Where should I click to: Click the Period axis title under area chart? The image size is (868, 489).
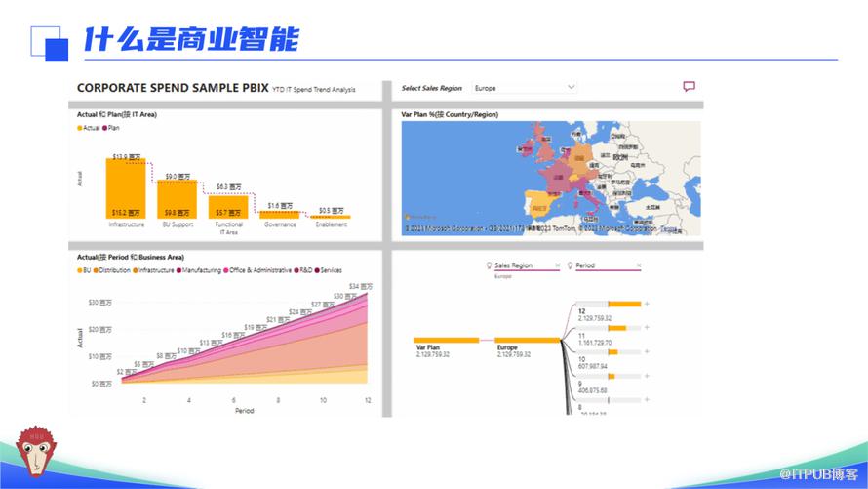244,411
